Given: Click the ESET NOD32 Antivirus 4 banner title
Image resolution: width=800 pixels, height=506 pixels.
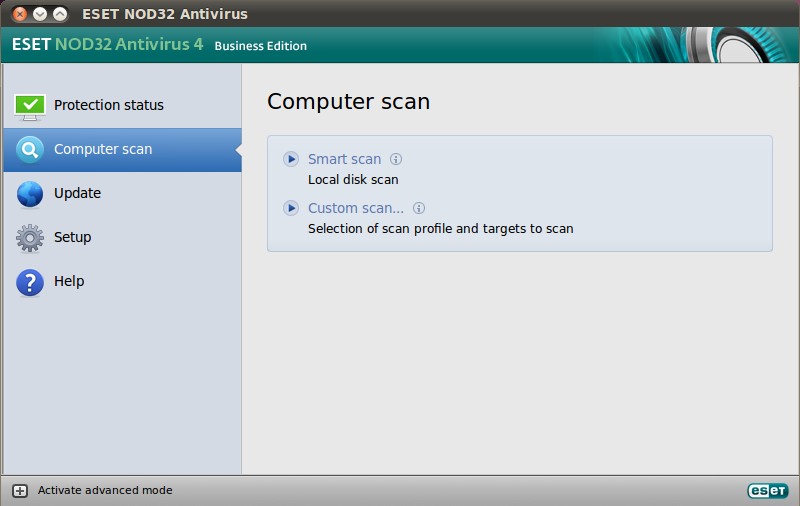Looking at the screenshot, I should click(x=108, y=44).
